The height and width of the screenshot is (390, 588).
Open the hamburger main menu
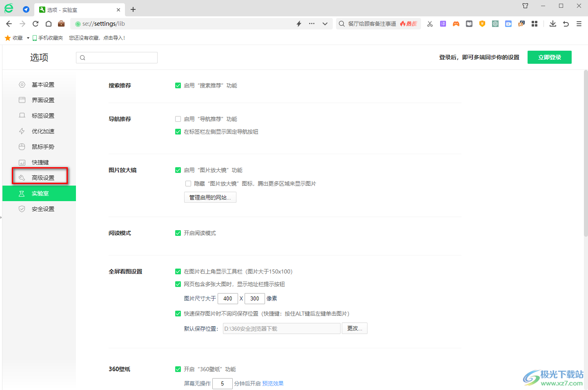point(579,24)
